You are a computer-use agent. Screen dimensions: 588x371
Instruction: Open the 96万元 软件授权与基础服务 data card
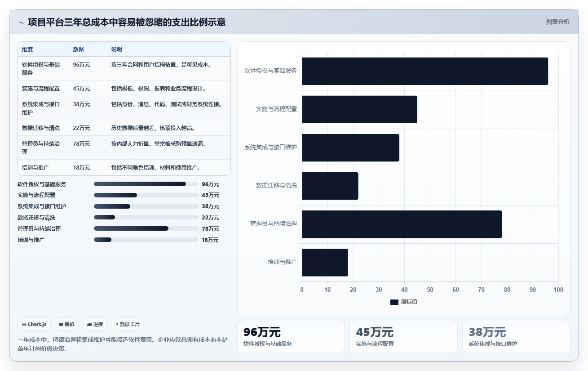pyautogui.click(x=291, y=336)
